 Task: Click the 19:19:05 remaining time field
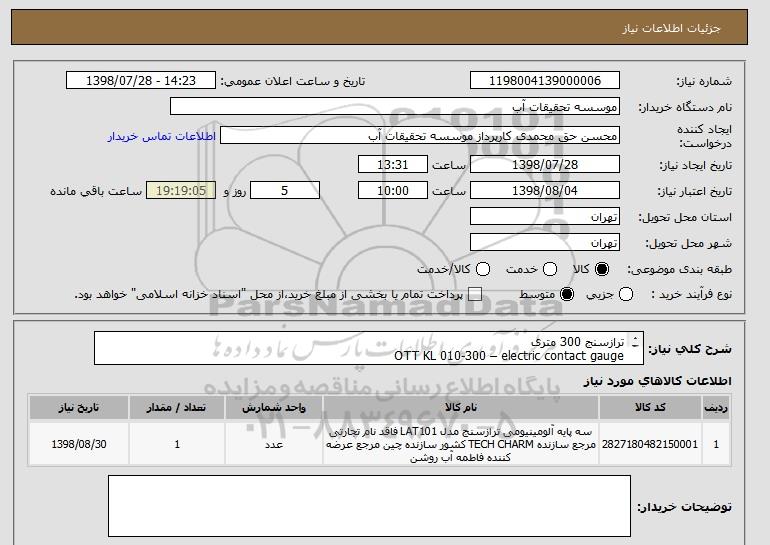coord(181,191)
